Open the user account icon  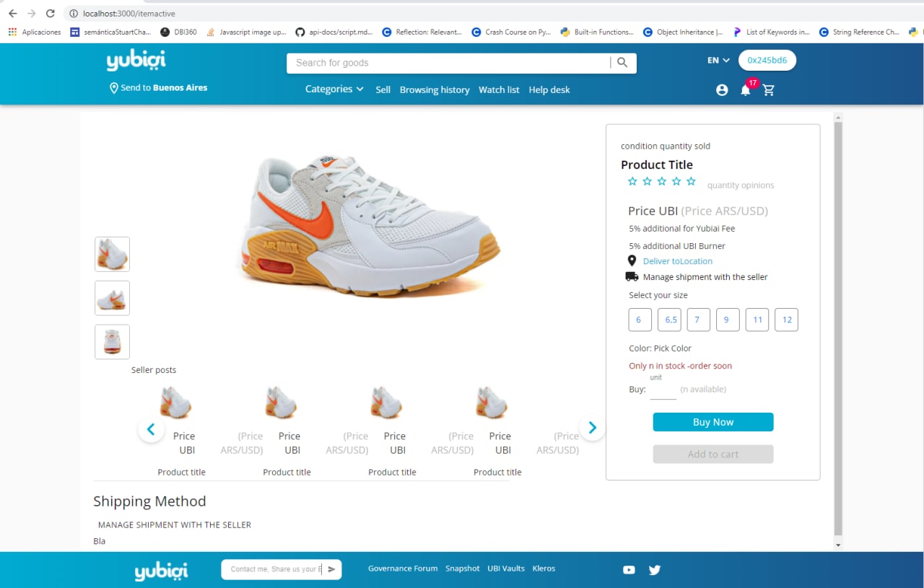coord(722,90)
